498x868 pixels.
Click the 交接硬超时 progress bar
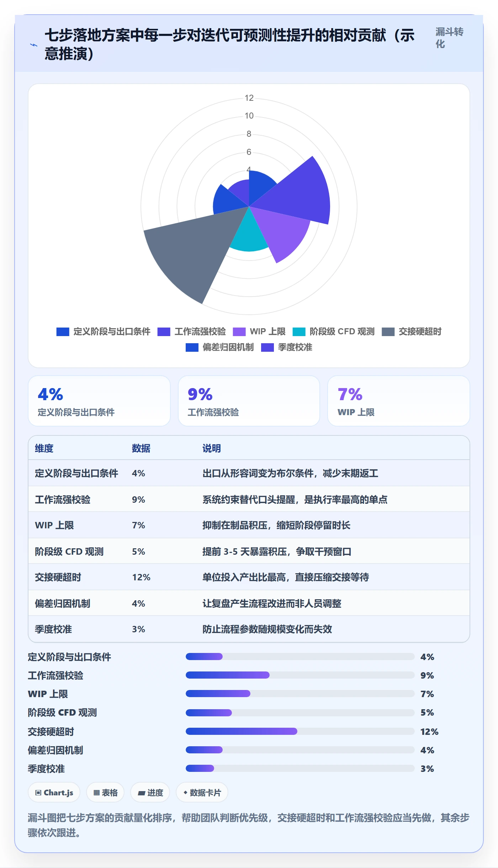coord(300,731)
